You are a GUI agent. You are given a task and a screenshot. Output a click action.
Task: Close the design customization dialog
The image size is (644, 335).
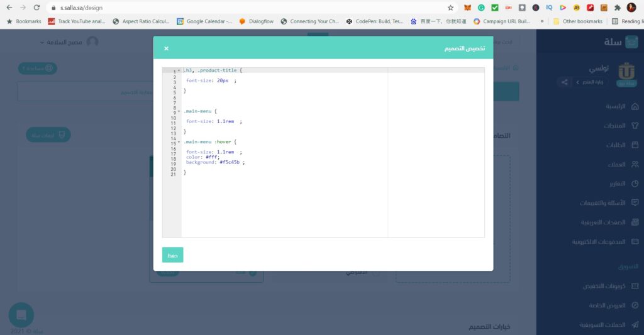(166, 48)
